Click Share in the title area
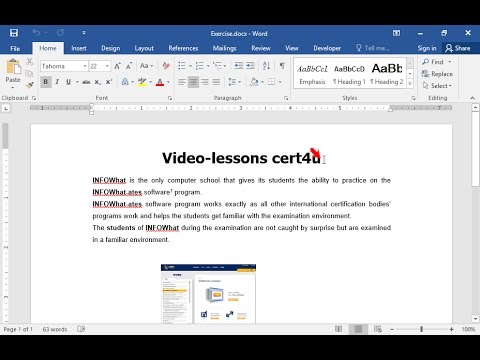 (458, 48)
